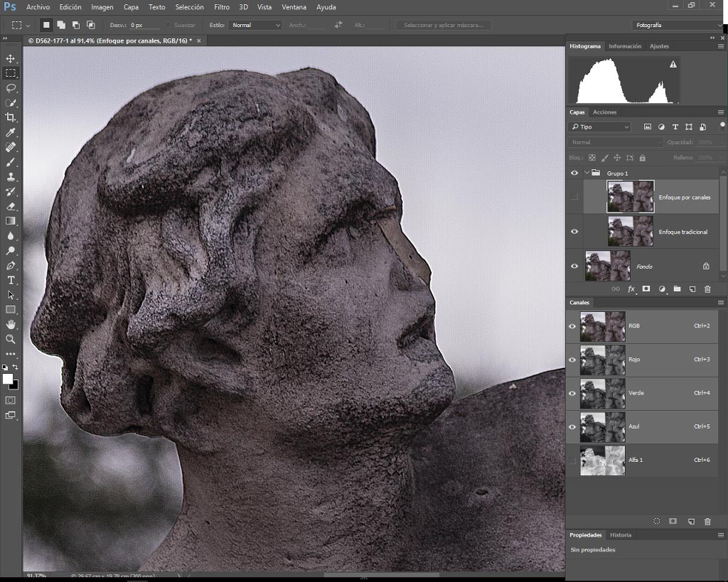
Task: Hide the Grupo 1 layer group
Action: click(x=574, y=173)
